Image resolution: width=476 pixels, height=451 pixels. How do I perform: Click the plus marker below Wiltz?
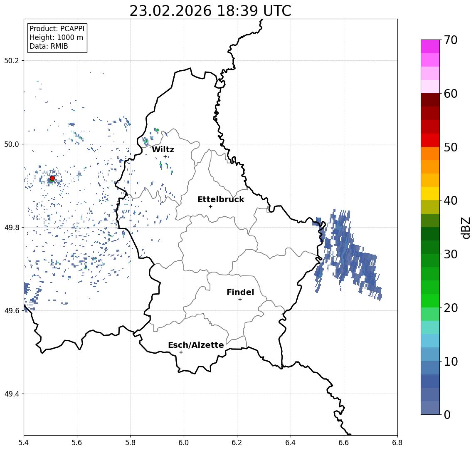coord(165,156)
